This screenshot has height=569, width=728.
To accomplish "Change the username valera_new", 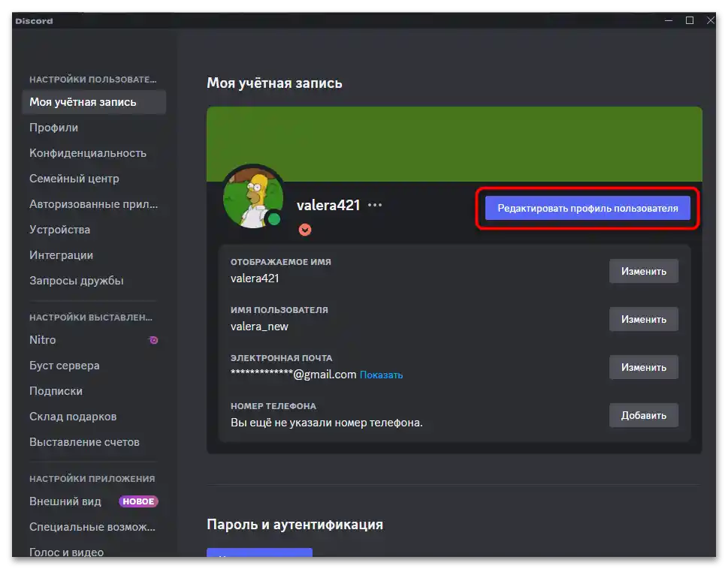I will pos(644,320).
